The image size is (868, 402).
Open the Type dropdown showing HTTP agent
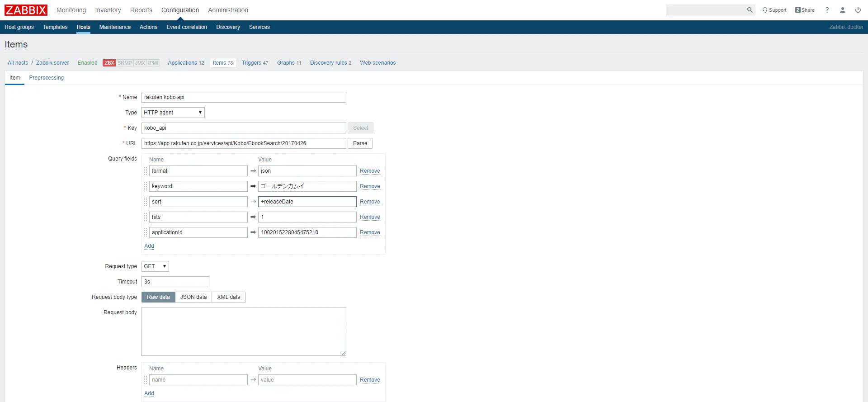tap(173, 113)
